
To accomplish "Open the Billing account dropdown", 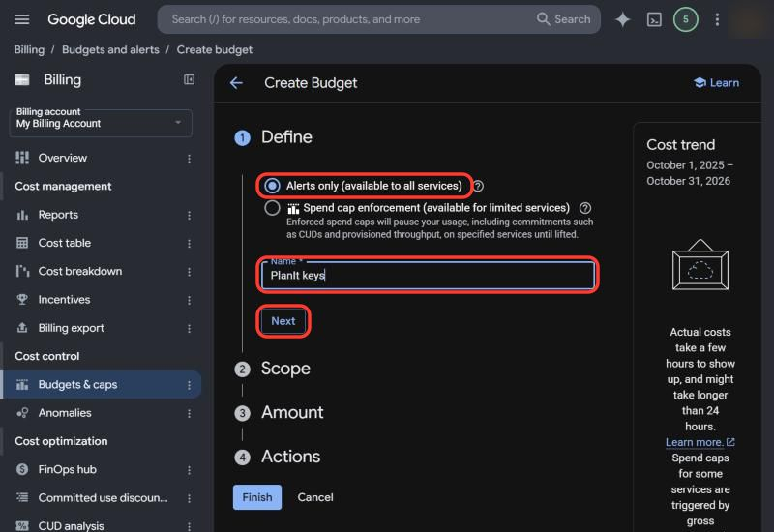I will (101, 123).
